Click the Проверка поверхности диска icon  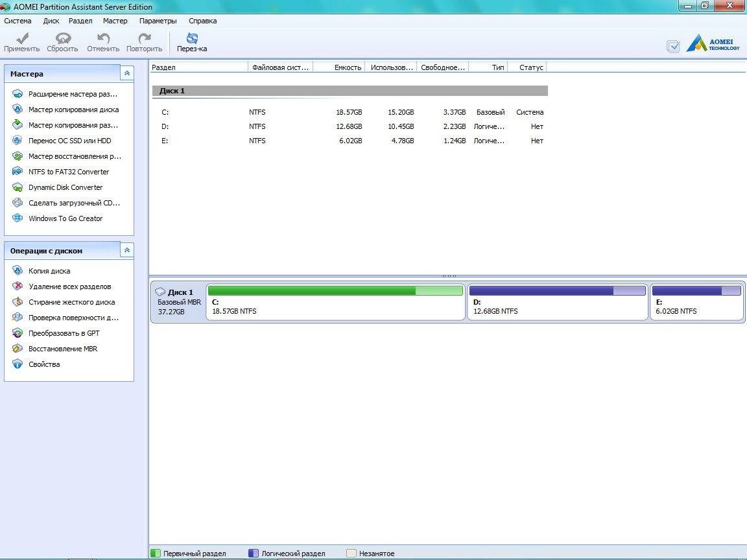18,318
